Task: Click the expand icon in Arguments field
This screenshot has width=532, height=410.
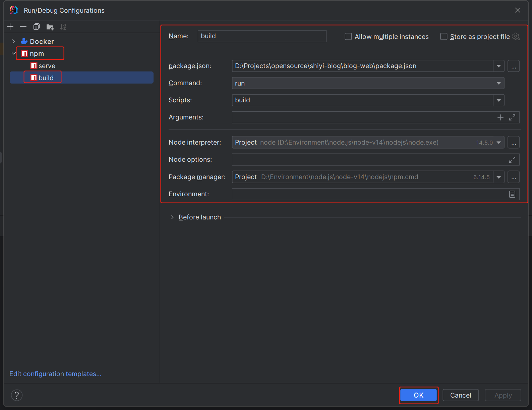Action: coord(512,117)
